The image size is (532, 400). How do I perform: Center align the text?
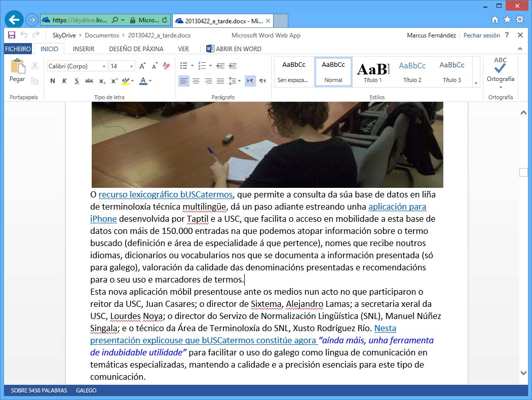196,81
